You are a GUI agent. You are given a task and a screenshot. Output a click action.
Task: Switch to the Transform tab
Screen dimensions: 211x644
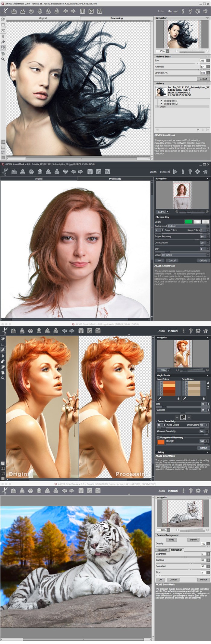click(162, 550)
